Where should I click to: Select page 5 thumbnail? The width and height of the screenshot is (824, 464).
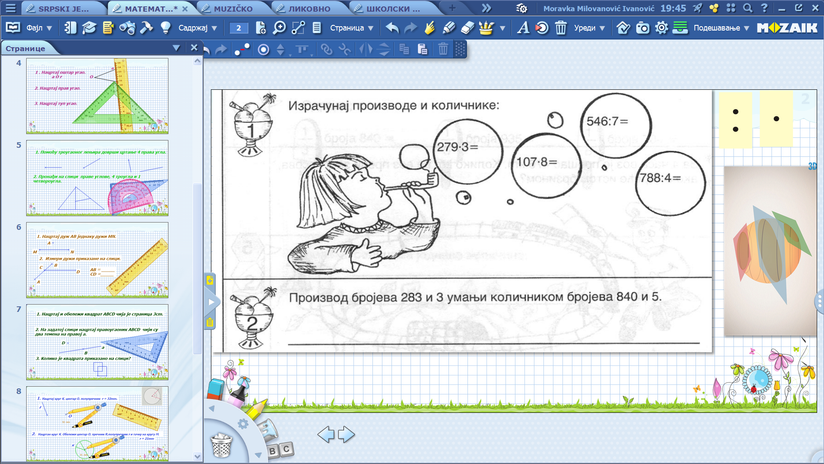click(x=97, y=178)
